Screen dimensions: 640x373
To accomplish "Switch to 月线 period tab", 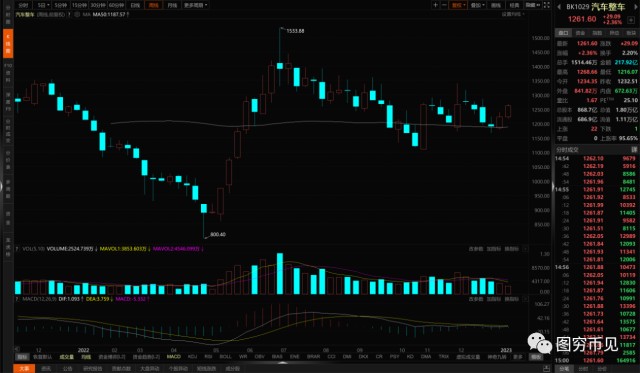I will [x=172, y=5].
